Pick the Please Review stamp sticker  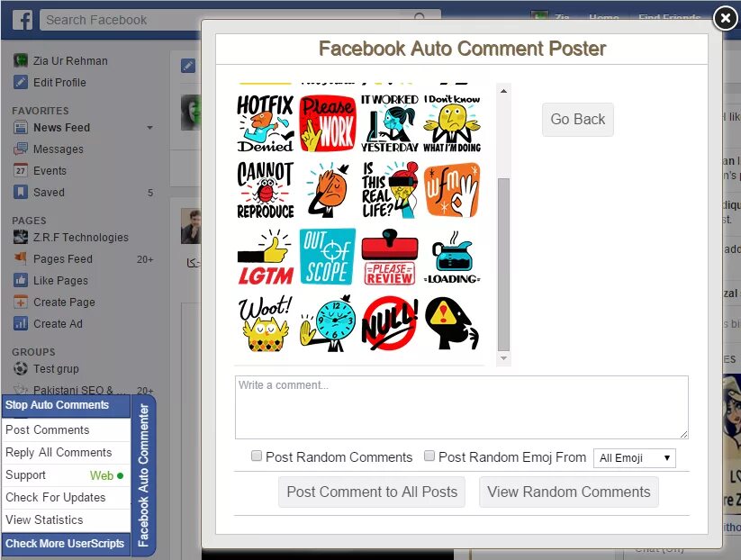(390, 257)
